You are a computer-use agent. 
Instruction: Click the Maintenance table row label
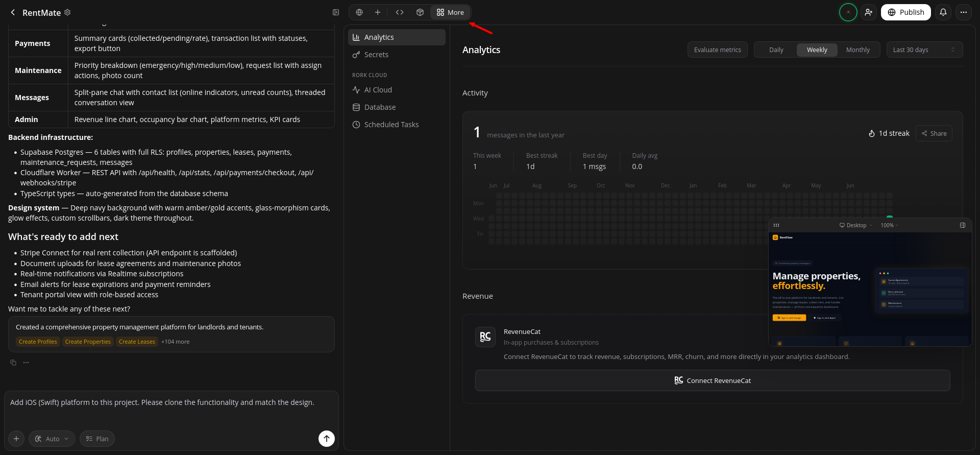pos(38,70)
